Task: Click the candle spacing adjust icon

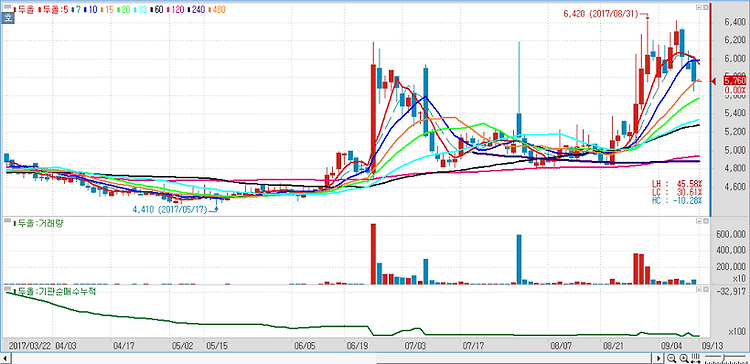Action: tap(696, 358)
